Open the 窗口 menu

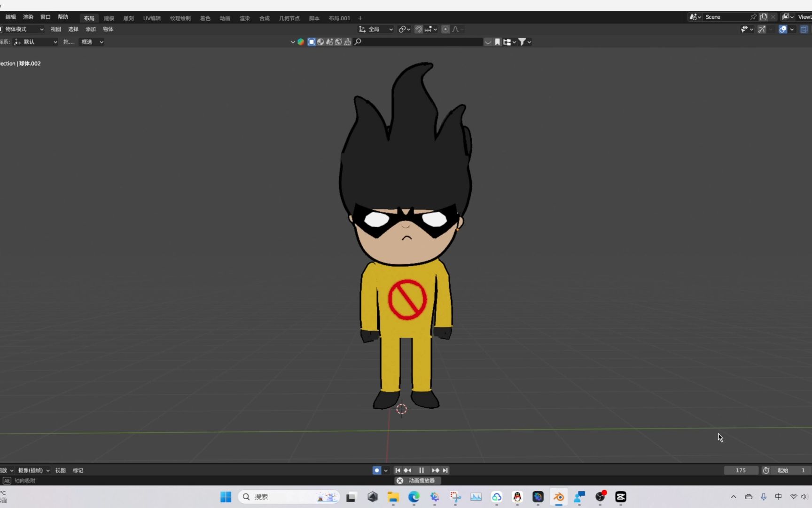(46, 17)
